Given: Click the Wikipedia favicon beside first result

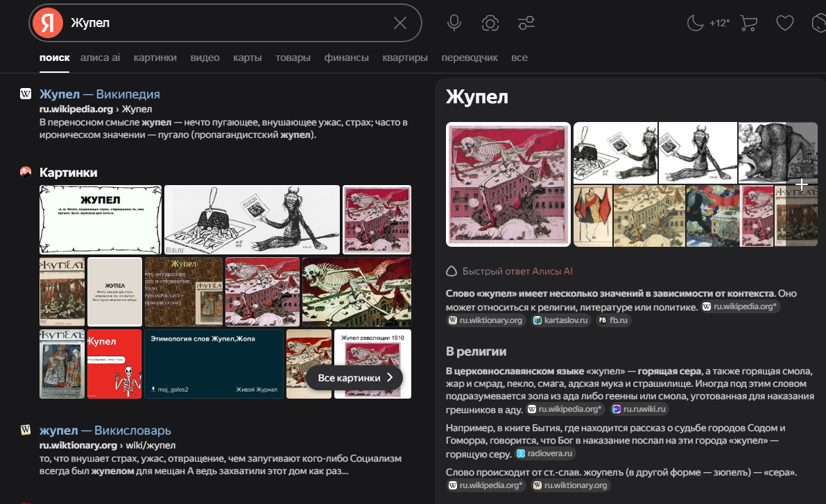Looking at the screenshot, I should tap(25, 94).
